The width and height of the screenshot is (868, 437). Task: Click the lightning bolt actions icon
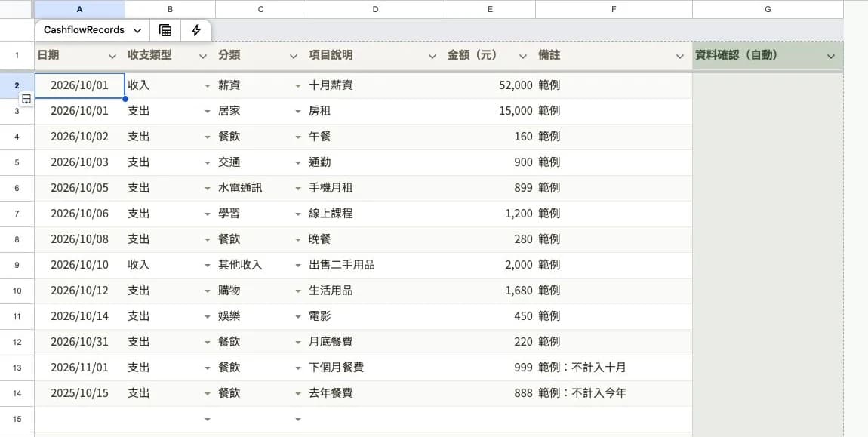pos(196,30)
